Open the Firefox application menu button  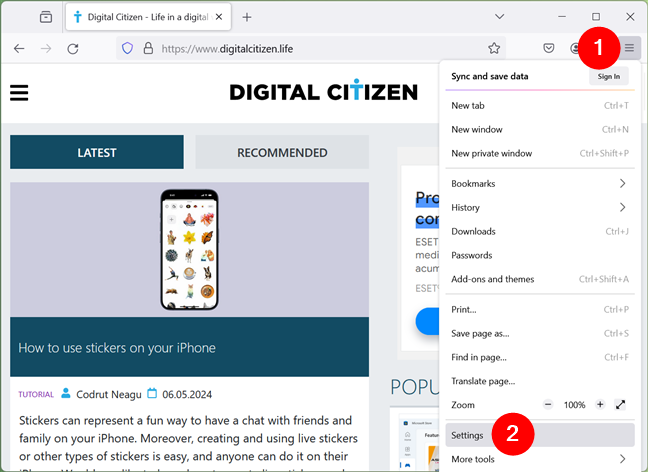click(629, 48)
